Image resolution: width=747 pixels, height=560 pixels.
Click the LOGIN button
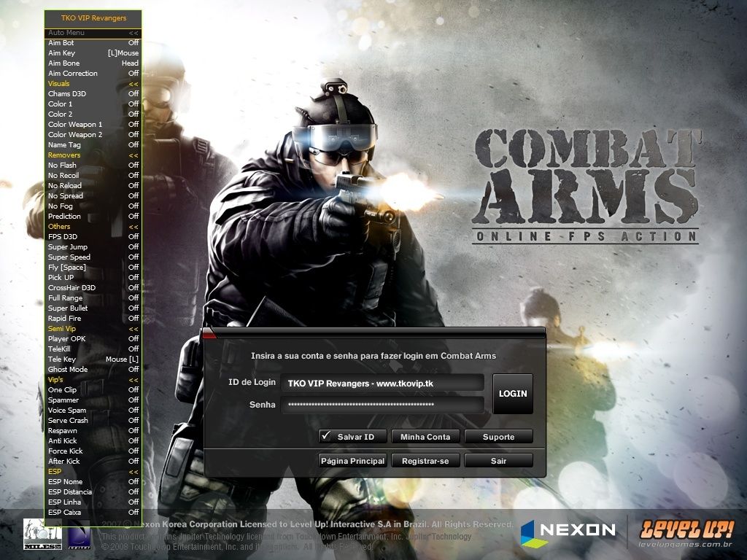[x=513, y=394]
